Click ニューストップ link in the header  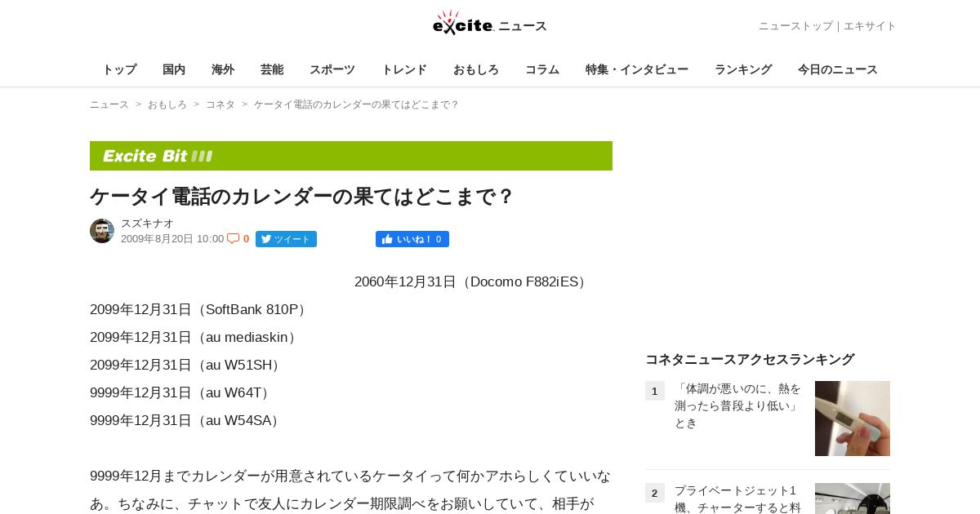click(x=795, y=26)
